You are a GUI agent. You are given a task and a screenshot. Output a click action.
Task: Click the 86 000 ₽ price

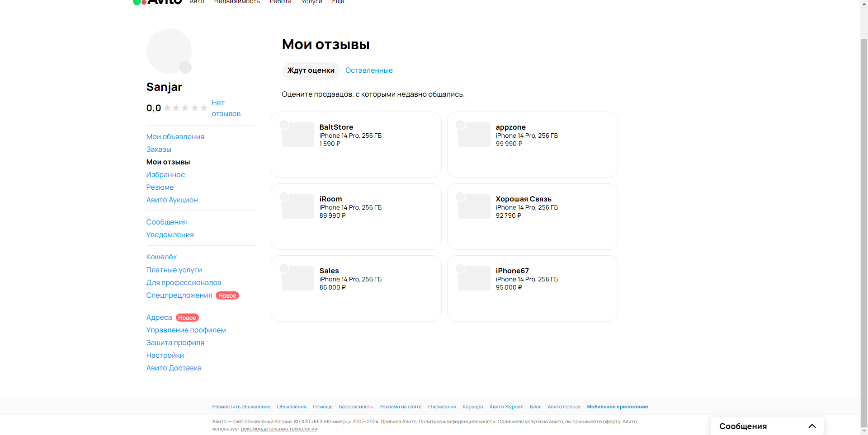point(332,287)
